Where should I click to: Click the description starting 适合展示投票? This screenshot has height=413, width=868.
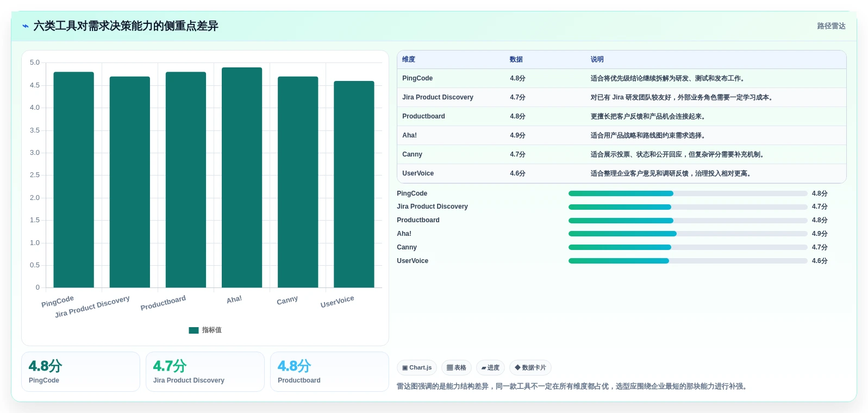(677, 154)
